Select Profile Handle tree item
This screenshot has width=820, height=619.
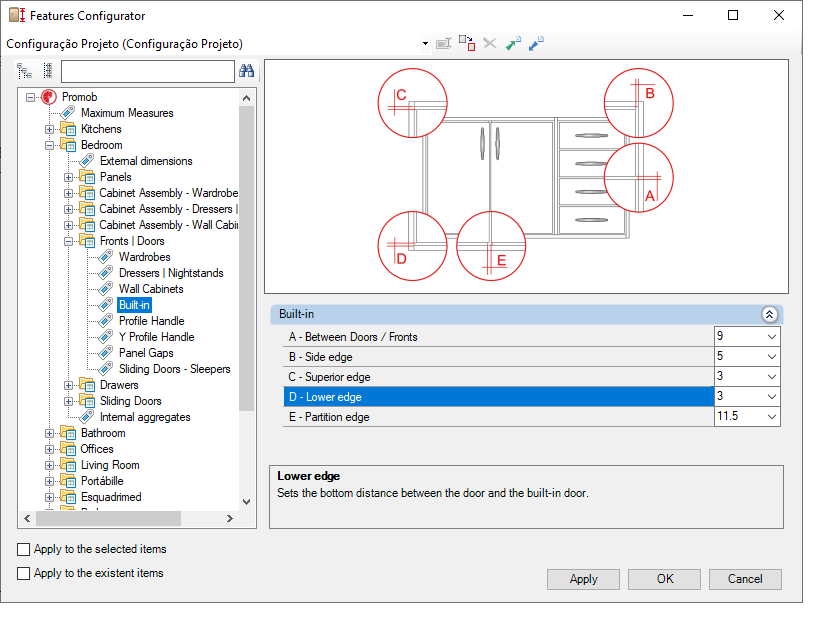coord(152,321)
